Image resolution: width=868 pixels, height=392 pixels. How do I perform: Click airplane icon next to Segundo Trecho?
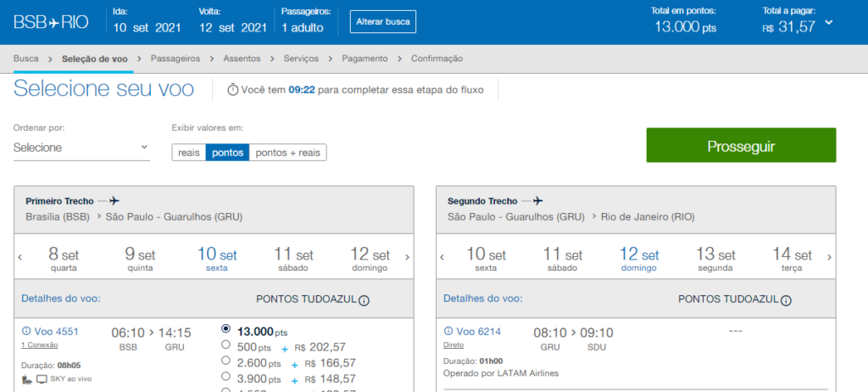click(537, 201)
